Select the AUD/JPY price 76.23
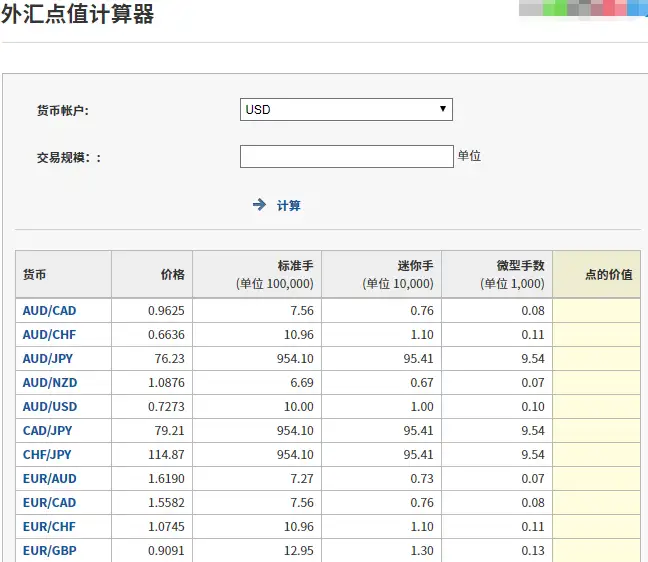Viewport: 648px width, 562px height. click(x=169, y=359)
